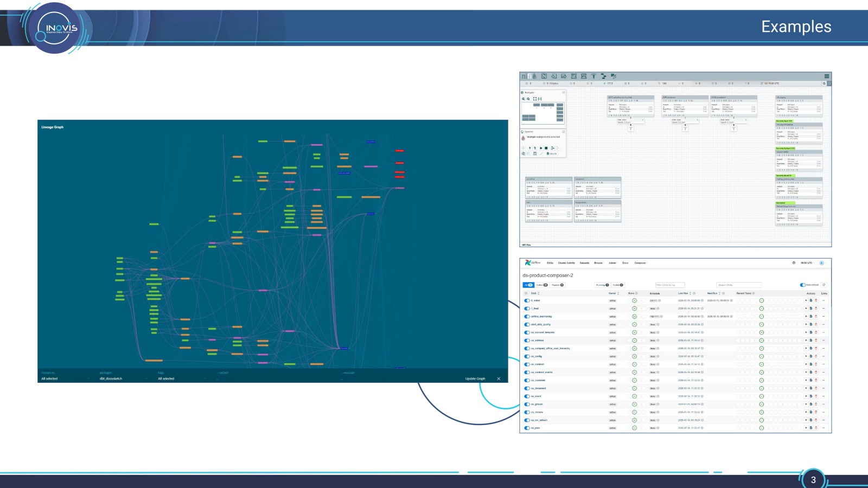Disable Airflow Auto-refresh switch
Viewport: 868px width, 488px height.
click(x=803, y=285)
